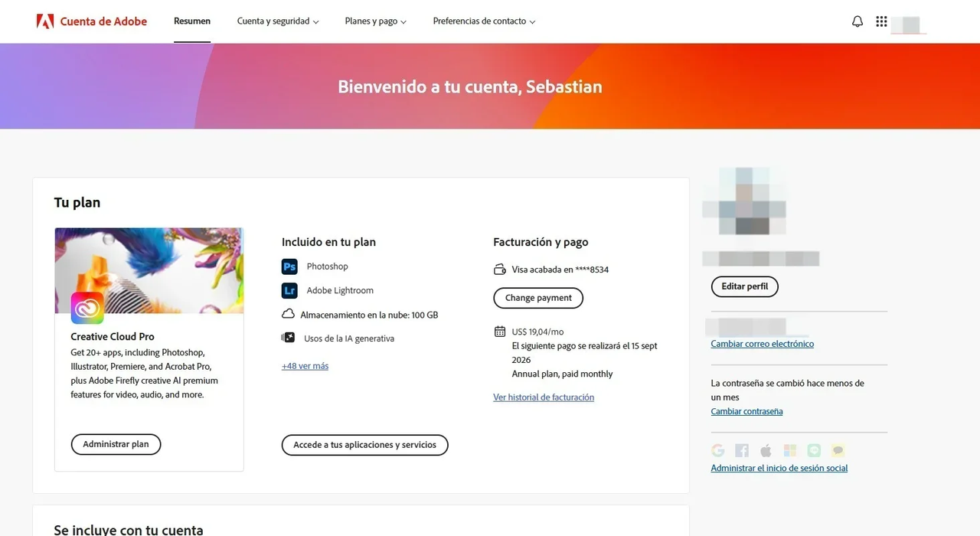Click the Adobe logo in header
Screen dimensions: 980x536
(45, 21)
